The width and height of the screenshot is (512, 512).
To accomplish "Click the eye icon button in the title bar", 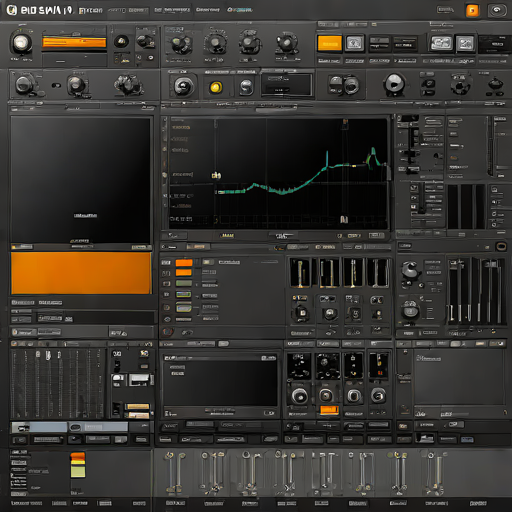I will [497, 10].
